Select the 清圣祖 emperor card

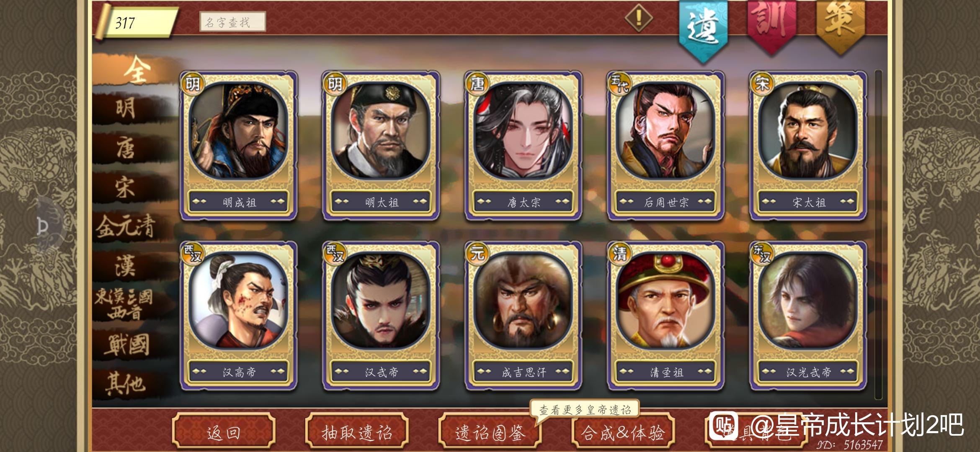pos(666,316)
